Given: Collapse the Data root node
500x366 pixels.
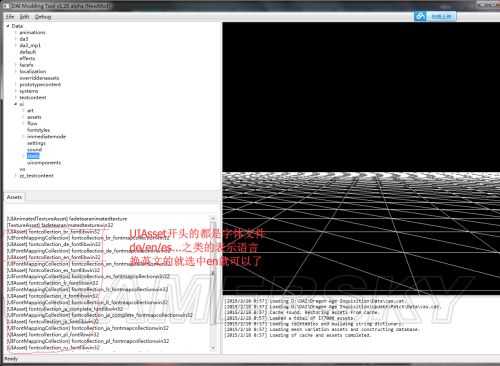Looking at the screenshot, I should click(8, 26).
